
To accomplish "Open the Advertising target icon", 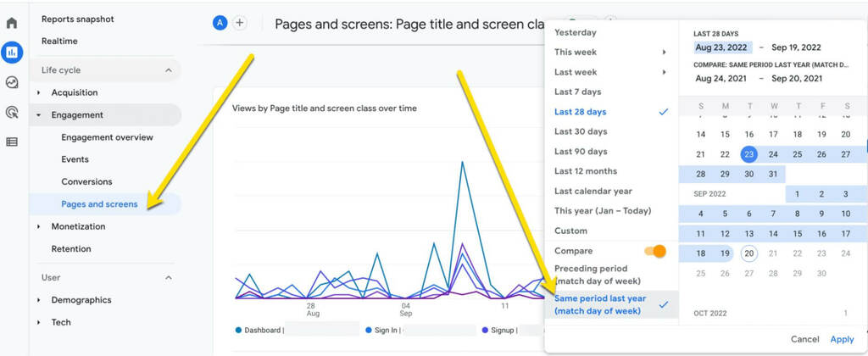I will (x=12, y=112).
